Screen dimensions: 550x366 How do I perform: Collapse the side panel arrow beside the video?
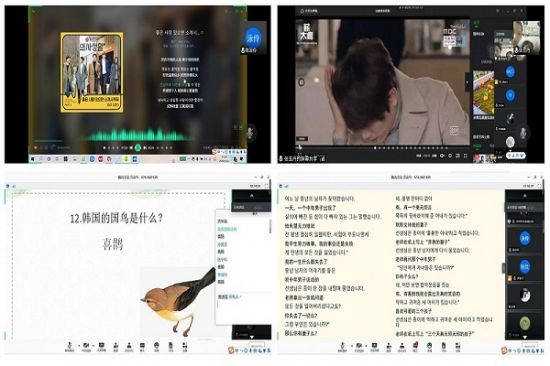tap(467, 82)
